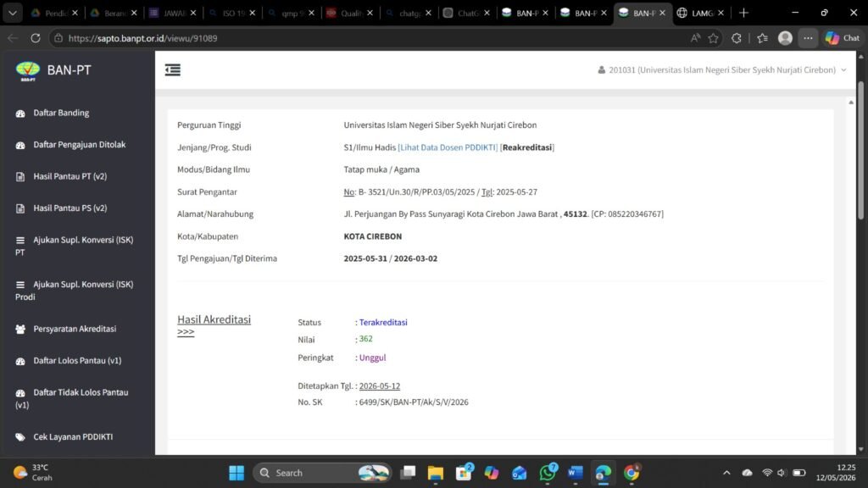This screenshot has height=488, width=868.
Task: Open the clock showing 12.25 12/05/2026
Action: coord(836,473)
